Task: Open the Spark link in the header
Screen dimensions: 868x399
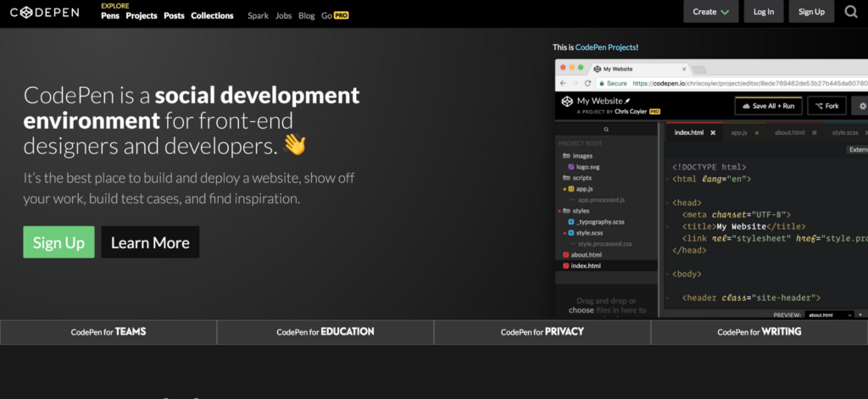Action: coord(258,15)
